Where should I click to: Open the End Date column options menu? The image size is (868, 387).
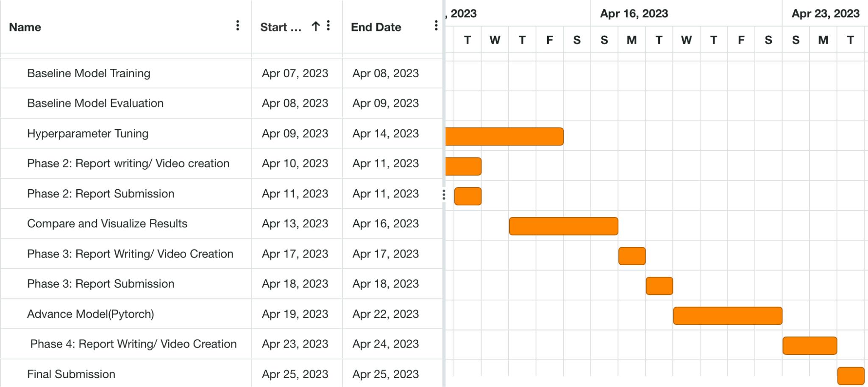coord(435,27)
